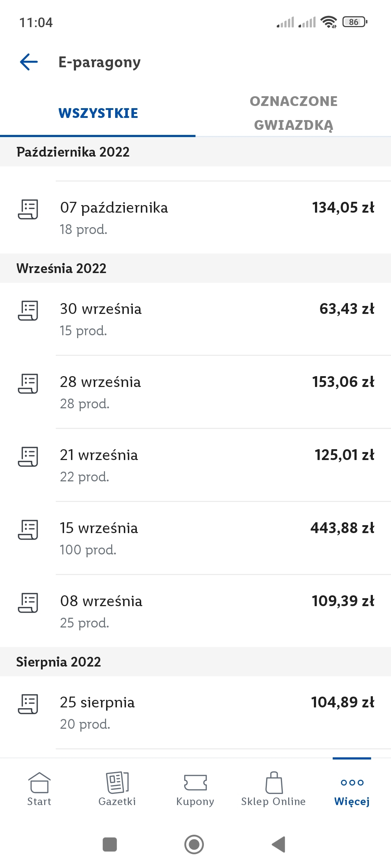391x868 pixels.
Task: Open the 08 września receipt
Action: pos(195,611)
